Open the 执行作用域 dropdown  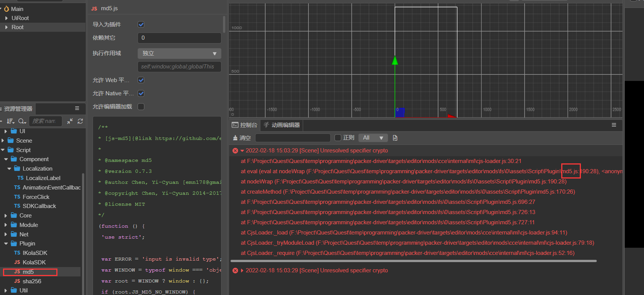point(180,53)
